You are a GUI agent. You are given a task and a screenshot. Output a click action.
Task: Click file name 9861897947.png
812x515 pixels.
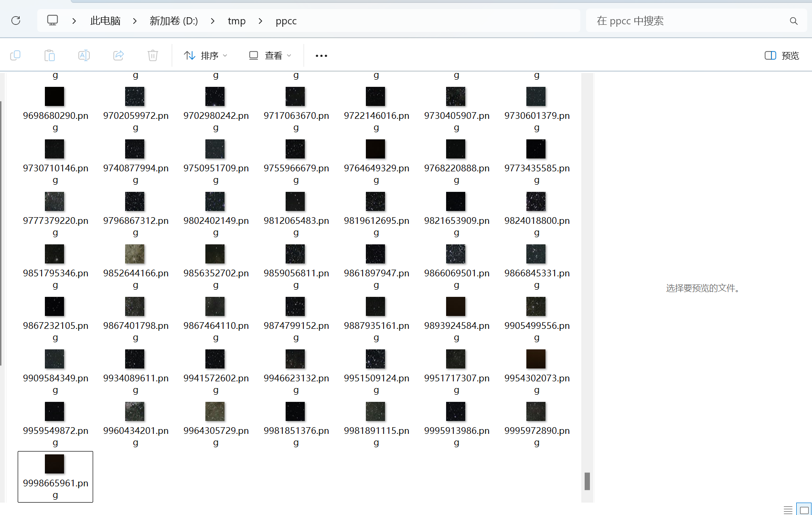click(x=376, y=279)
